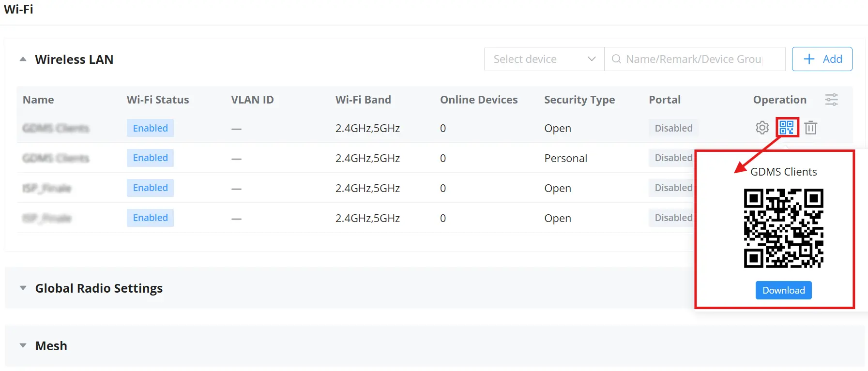Collapse the Wireless LAN section
Viewport: 868px width, 371px height.
pyautogui.click(x=23, y=59)
